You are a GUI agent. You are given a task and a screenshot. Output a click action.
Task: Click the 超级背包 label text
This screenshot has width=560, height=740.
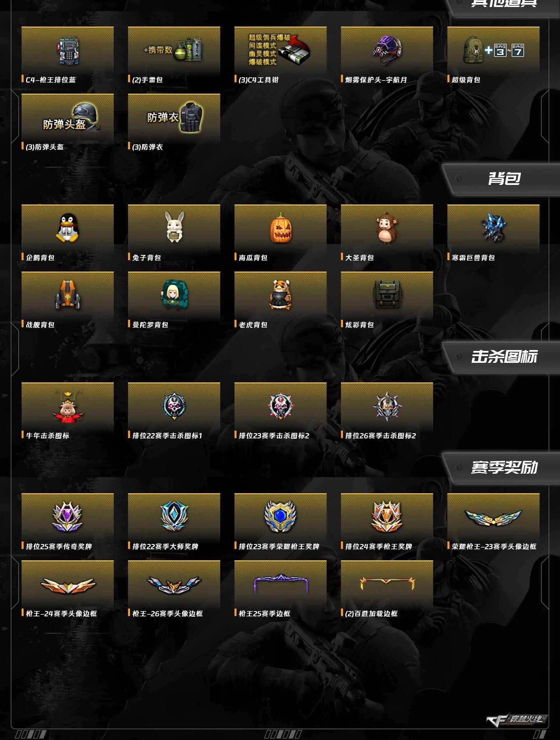[466, 80]
